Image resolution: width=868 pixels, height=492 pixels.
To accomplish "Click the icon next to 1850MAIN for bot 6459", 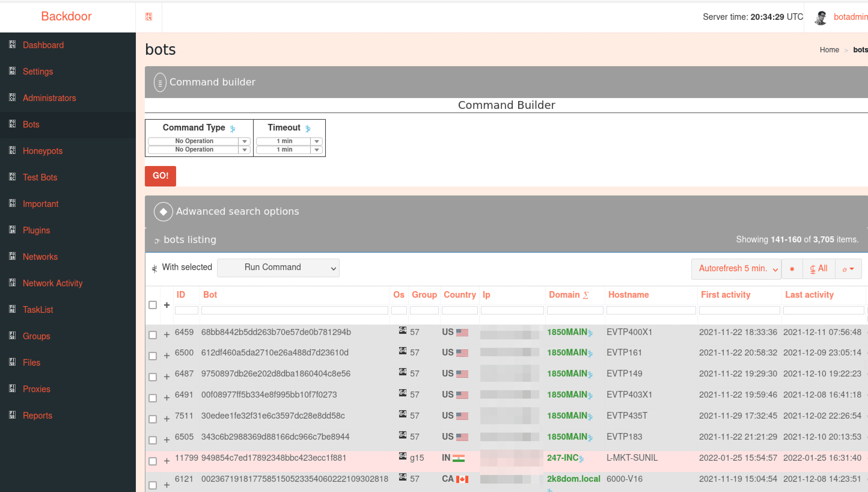I will [x=590, y=333].
